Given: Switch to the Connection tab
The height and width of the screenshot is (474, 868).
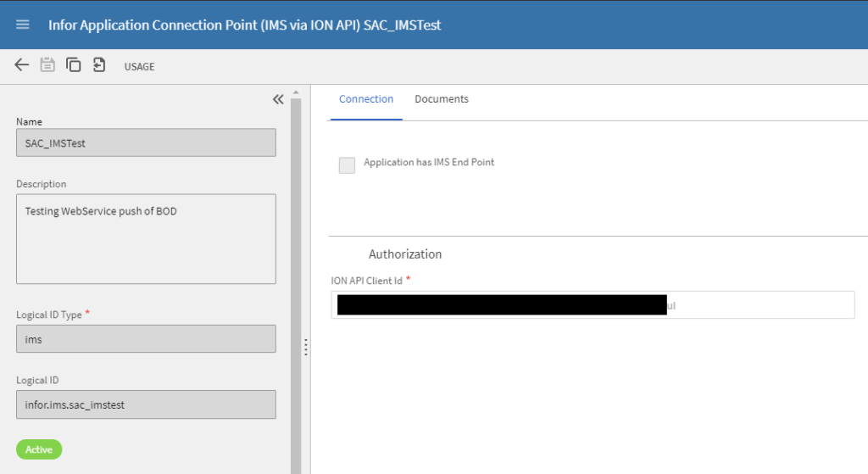Looking at the screenshot, I should pyautogui.click(x=366, y=99).
